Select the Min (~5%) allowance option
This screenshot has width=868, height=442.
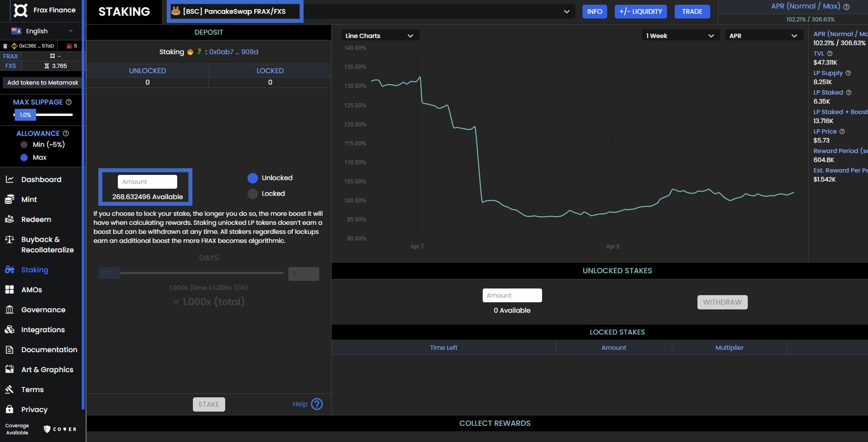pos(24,144)
